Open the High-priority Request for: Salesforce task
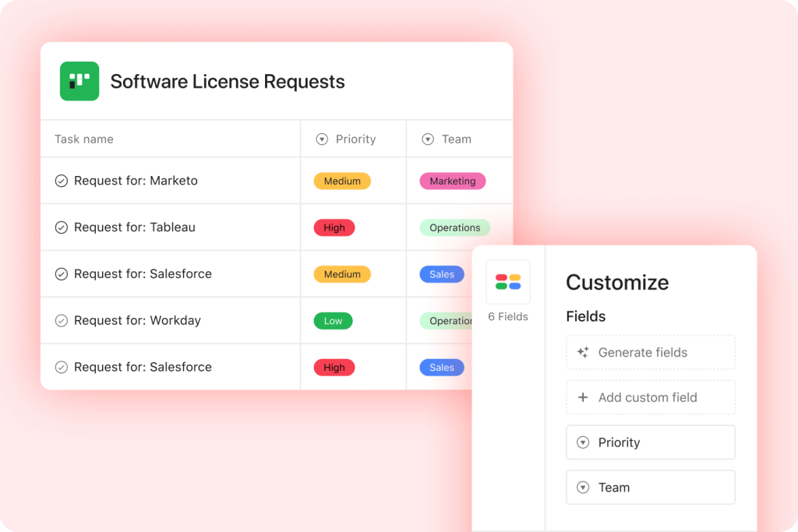This screenshot has width=798, height=532. (x=143, y=367)
